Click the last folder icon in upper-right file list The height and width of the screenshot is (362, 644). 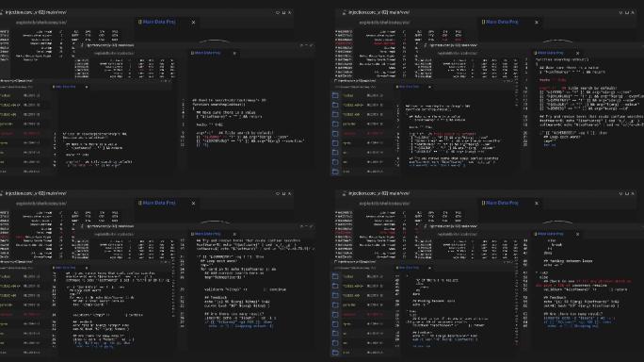pyautogui.click(x=335, y=172)
